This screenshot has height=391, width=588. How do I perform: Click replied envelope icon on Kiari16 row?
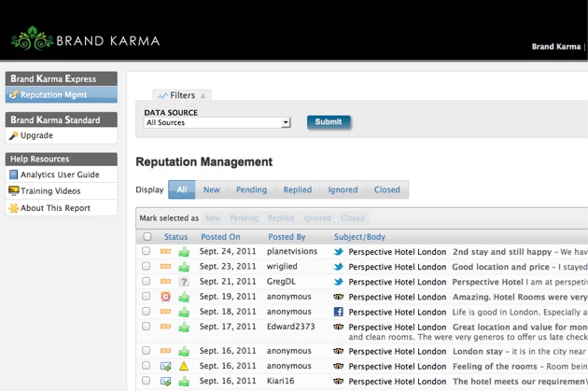tap(165, 382)
